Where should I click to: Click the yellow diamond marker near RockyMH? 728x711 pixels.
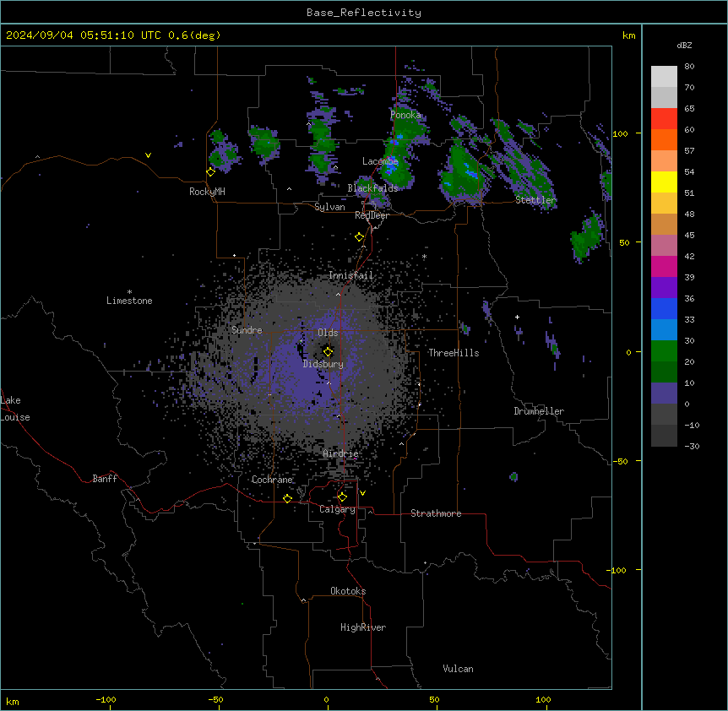[x=210, y=172]
